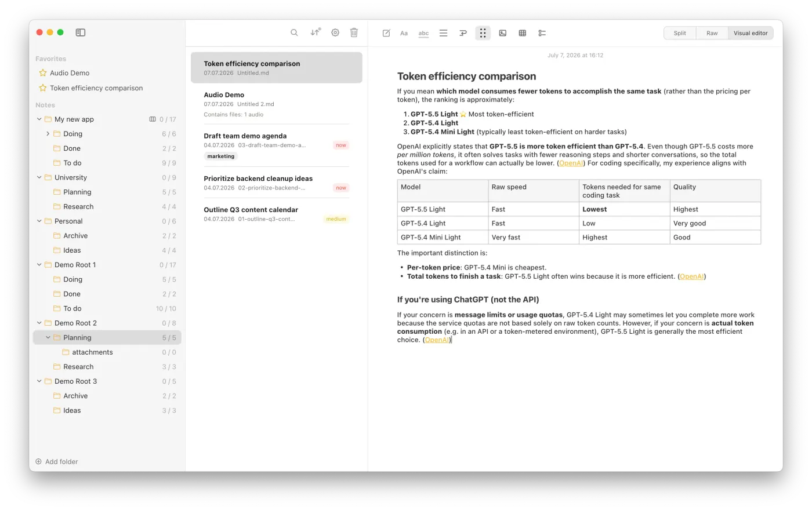This screenshot has height=510, width=812.
Task: Click the note title heading in editor
Action: point(466,76)
